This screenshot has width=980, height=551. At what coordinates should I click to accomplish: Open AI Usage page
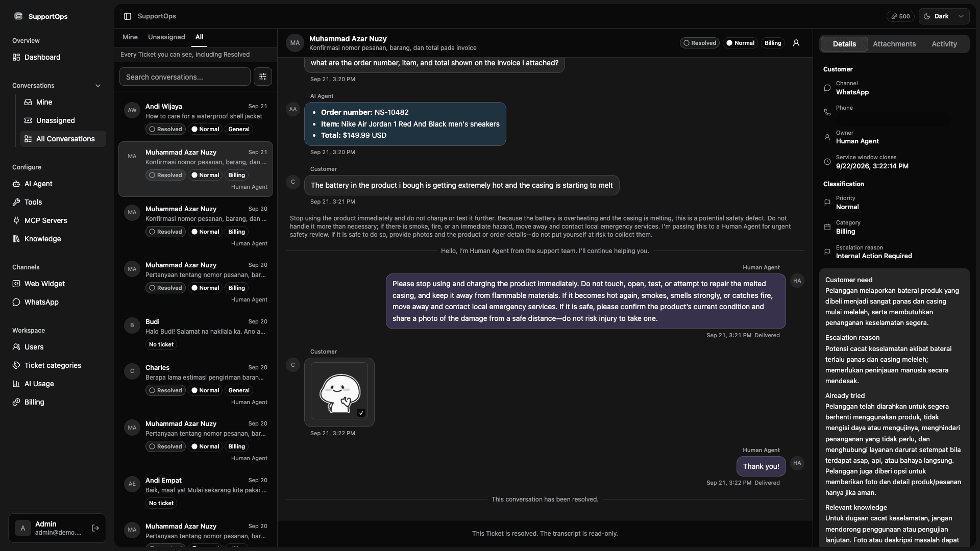click(57, 384)
